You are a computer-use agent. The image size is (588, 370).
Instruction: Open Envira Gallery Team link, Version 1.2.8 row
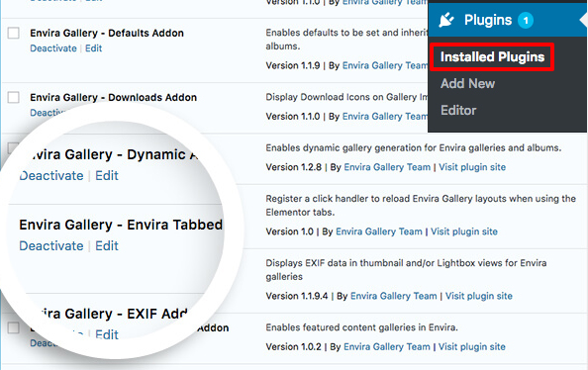(x=387, y=167)
